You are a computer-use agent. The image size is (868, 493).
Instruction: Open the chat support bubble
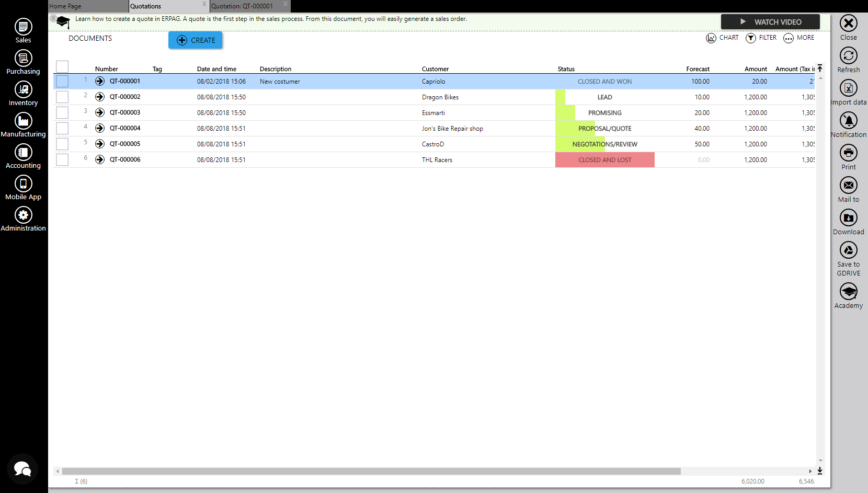tap(22, 469)
